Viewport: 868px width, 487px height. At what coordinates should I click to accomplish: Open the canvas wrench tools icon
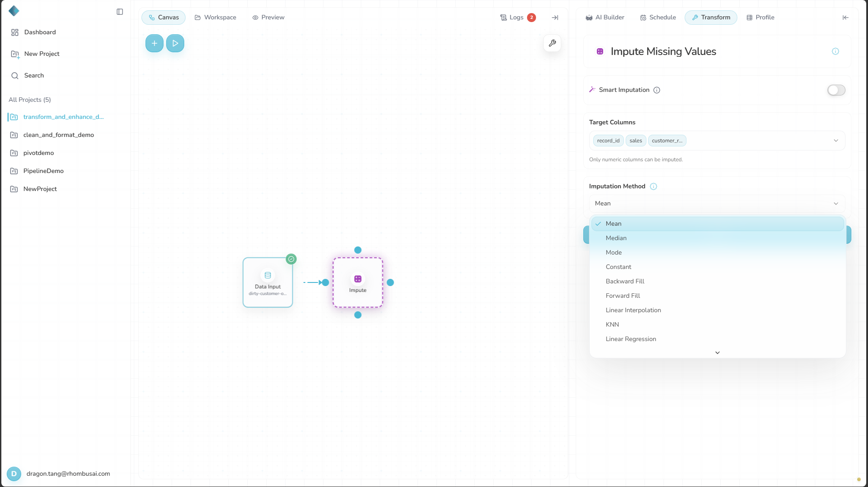point(552,43)
